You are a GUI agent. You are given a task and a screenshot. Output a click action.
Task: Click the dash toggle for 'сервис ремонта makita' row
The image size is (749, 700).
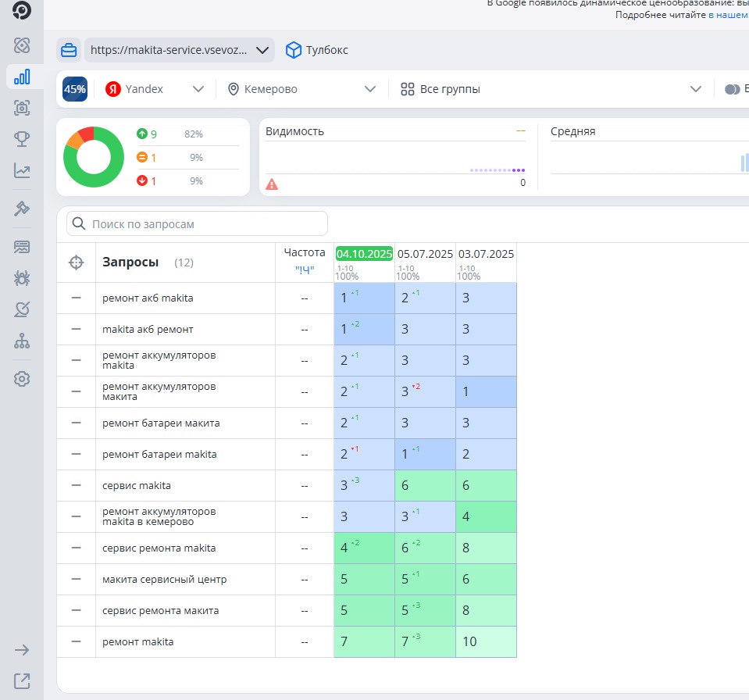point(76,548)
